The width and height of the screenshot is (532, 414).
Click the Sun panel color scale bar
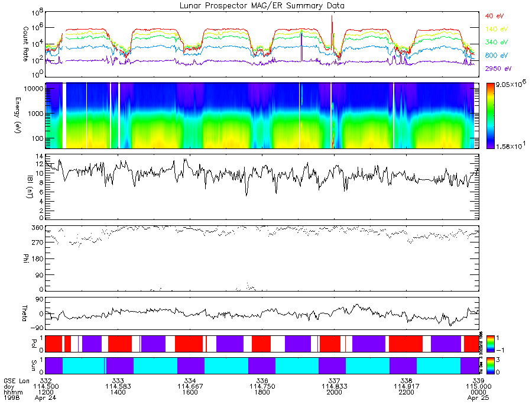pos(490,366)
